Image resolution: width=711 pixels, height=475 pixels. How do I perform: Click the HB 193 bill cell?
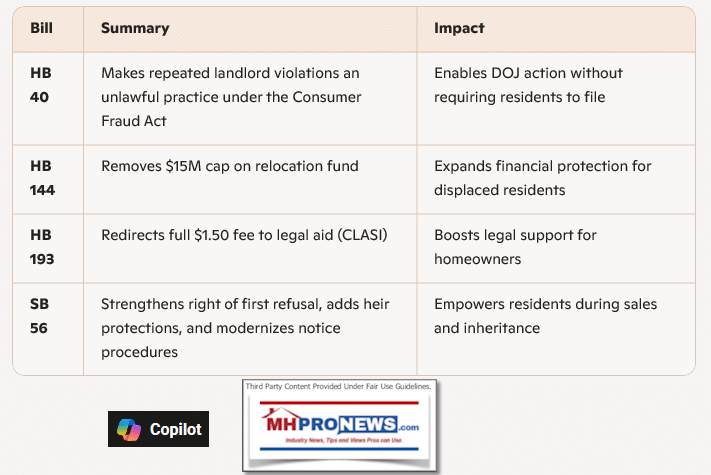pos(41,248)
